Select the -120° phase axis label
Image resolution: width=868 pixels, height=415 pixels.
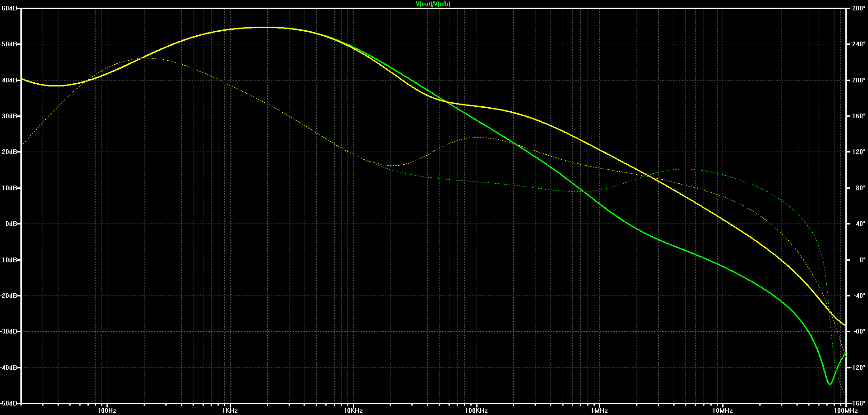pos(857,367)
